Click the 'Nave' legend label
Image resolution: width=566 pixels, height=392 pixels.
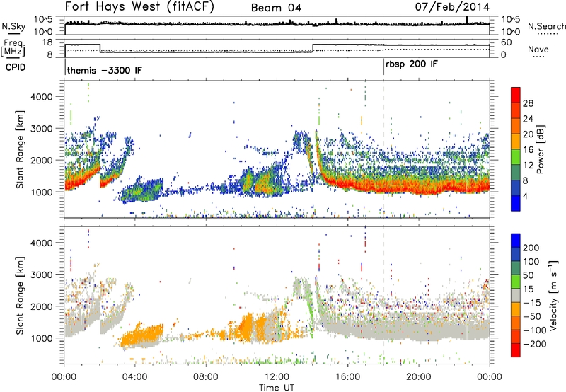click(x=538, y=50)
